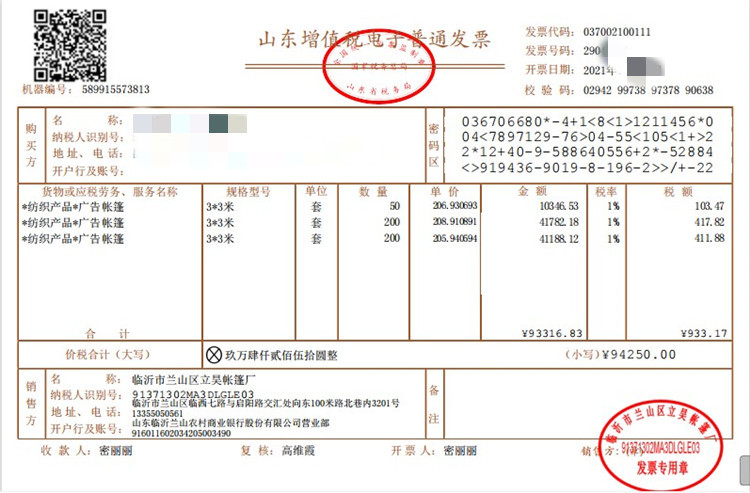Click the 规格型号 column header
This screenshot has width=750, height=493.
tap(248, 192)
